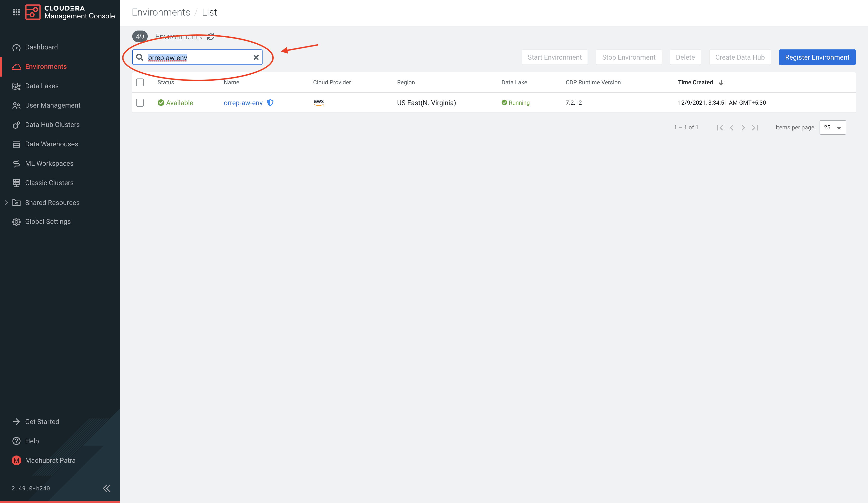Image resolution: width=868 pixels, height=503 pixels.
Task: Click the shield icon beside orrep-aw-env
Action: point(270,103)
